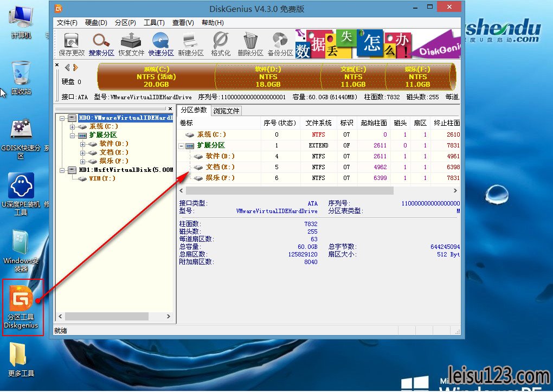Collapse the HD0 disk tree node
The image size is (553, 392).
(x=62, y=118)
